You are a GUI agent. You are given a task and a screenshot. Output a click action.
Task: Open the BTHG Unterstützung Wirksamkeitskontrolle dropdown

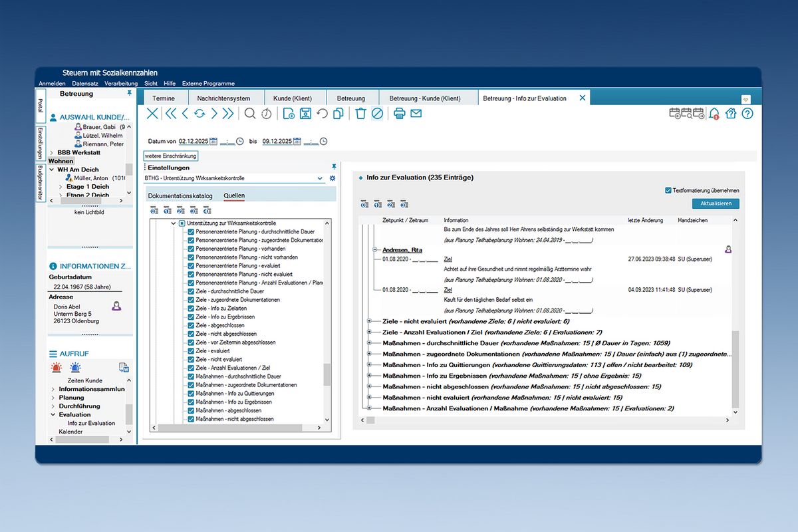pyautogui.click(x=321, y=179)
